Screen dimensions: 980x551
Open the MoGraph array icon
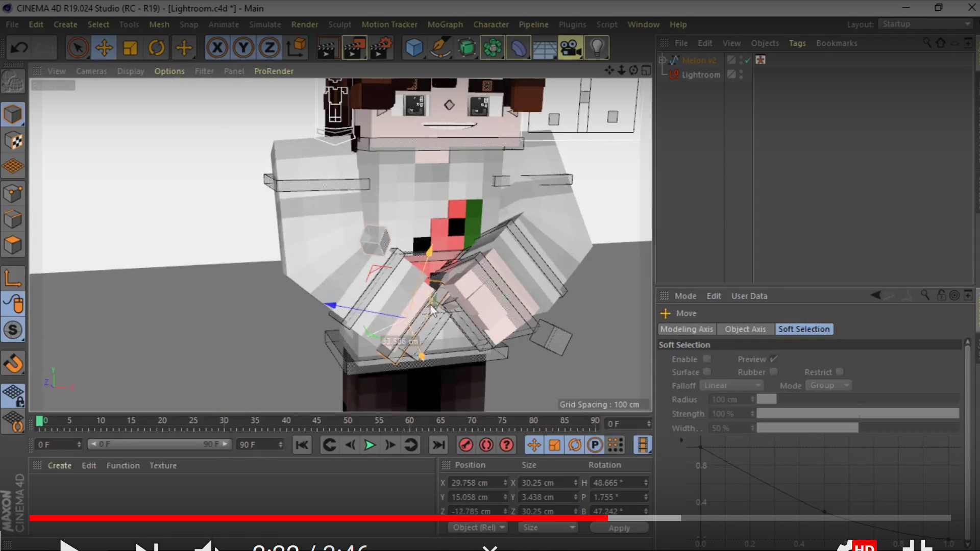(x=493, y=48)
